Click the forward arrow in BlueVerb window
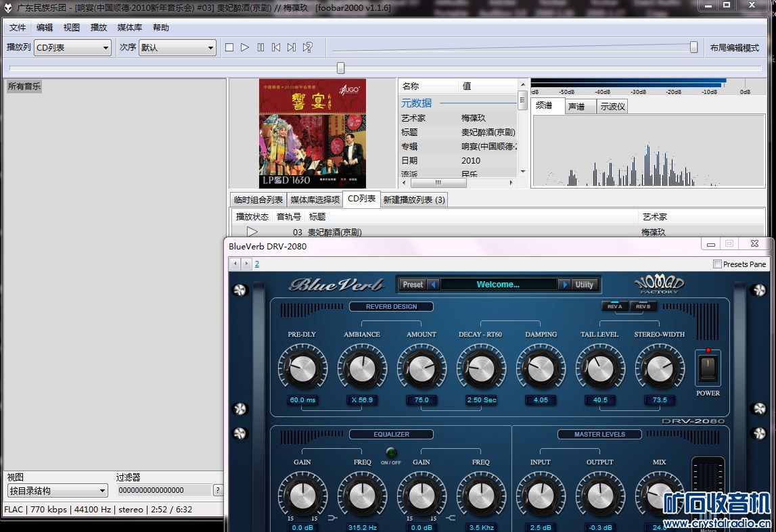The width and height of the screenshot is (776, 532). [246, 264]
